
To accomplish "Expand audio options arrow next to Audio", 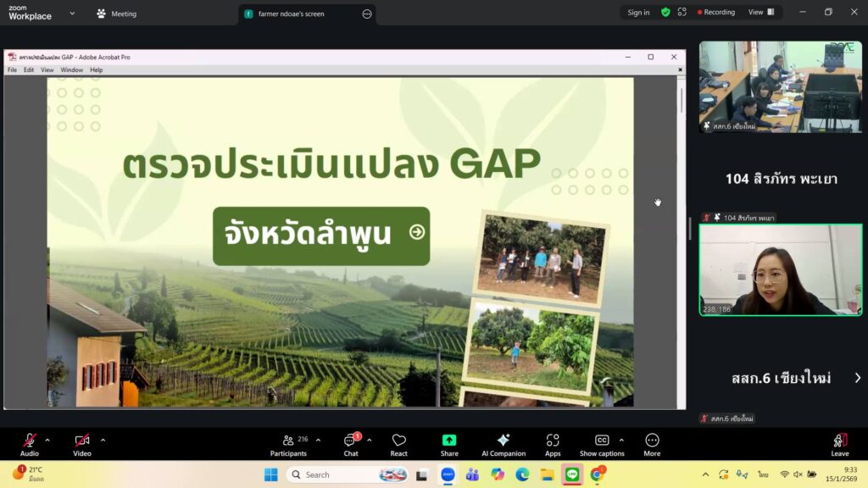I will [47, 440].
